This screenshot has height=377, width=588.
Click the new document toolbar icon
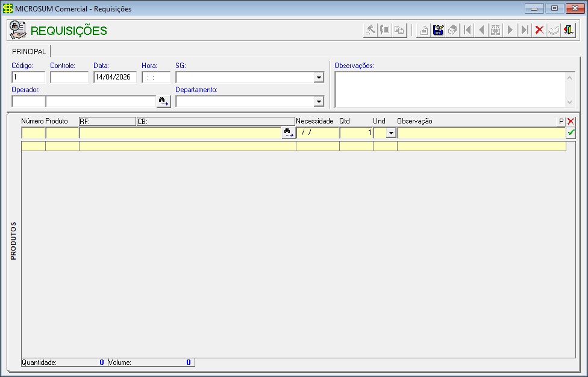tap(424, 30)
